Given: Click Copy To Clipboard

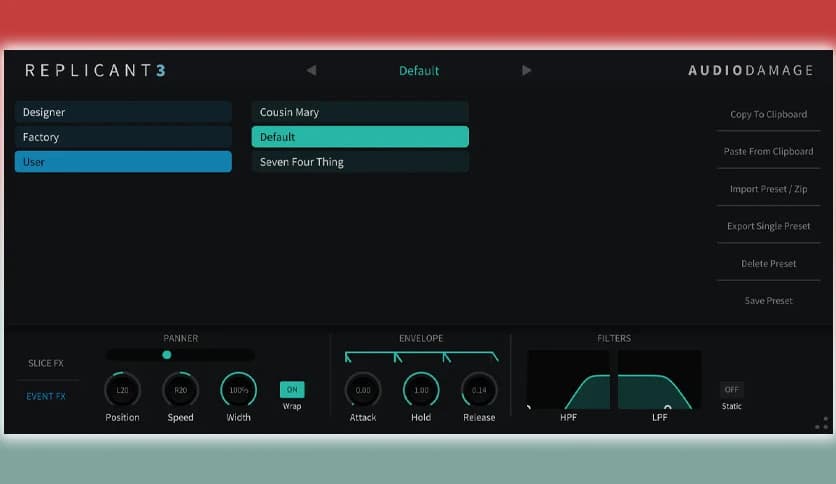Looking at the screenshot, I should 768,114.
